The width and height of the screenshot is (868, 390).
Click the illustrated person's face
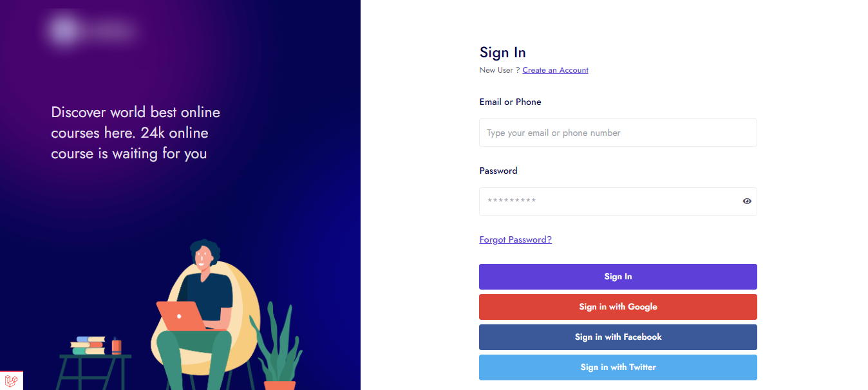(203, 257)
